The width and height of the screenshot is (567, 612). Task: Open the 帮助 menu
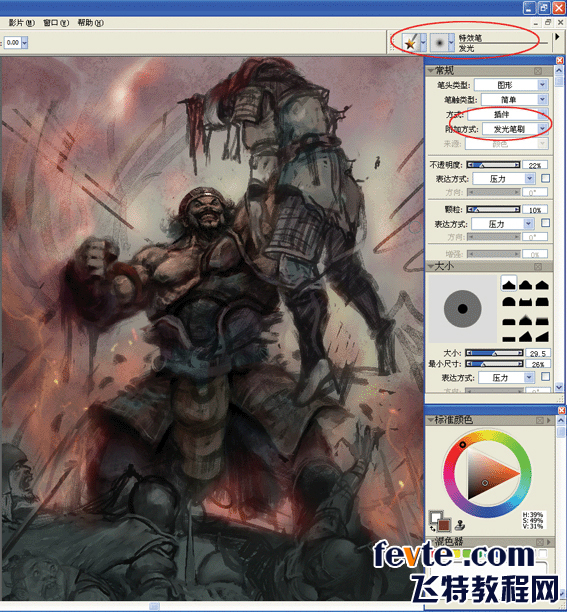pyautogui.click(x=90, y=23)
